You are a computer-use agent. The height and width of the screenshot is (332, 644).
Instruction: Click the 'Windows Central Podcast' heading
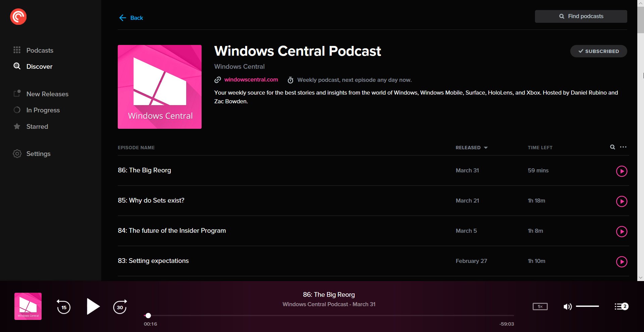[x=298, y=51]
